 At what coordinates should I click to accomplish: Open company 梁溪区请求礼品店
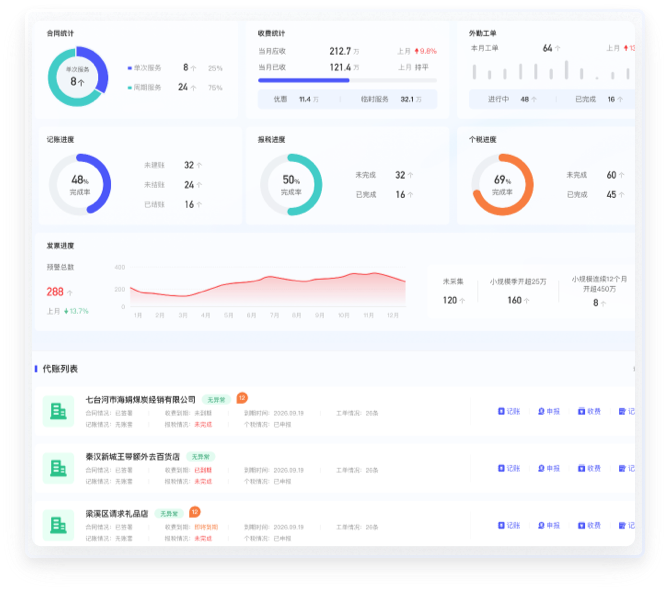tap(117, 514)
